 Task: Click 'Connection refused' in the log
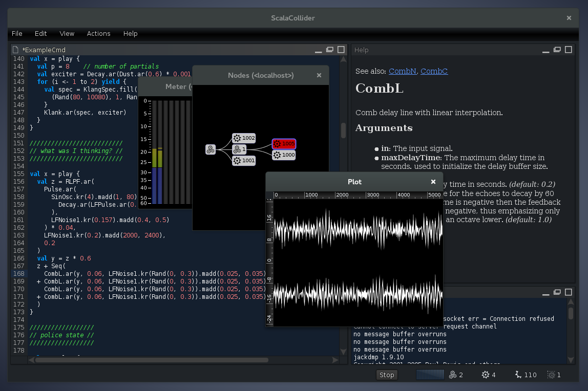click(521, 319)
